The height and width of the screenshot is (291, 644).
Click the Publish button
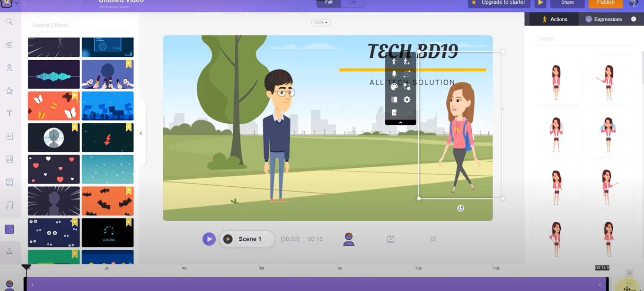click(605, 3)
